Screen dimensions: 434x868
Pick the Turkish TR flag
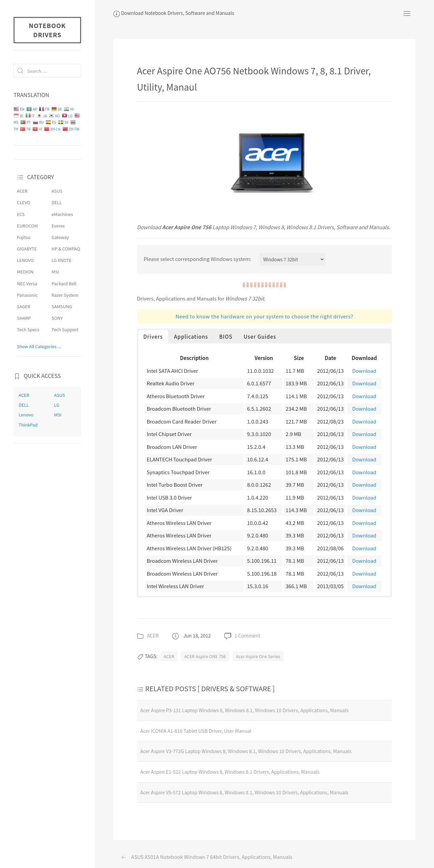pos(23,129)
